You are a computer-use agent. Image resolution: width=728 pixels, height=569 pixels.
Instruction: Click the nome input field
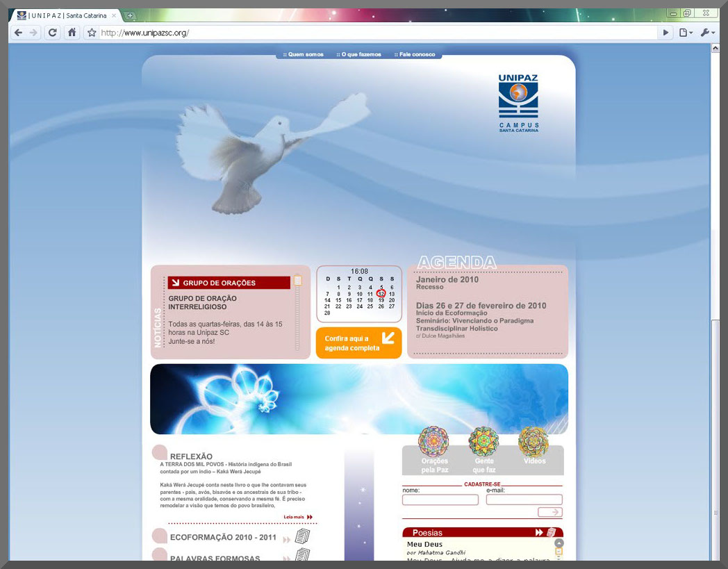click(x=440, y=500)
